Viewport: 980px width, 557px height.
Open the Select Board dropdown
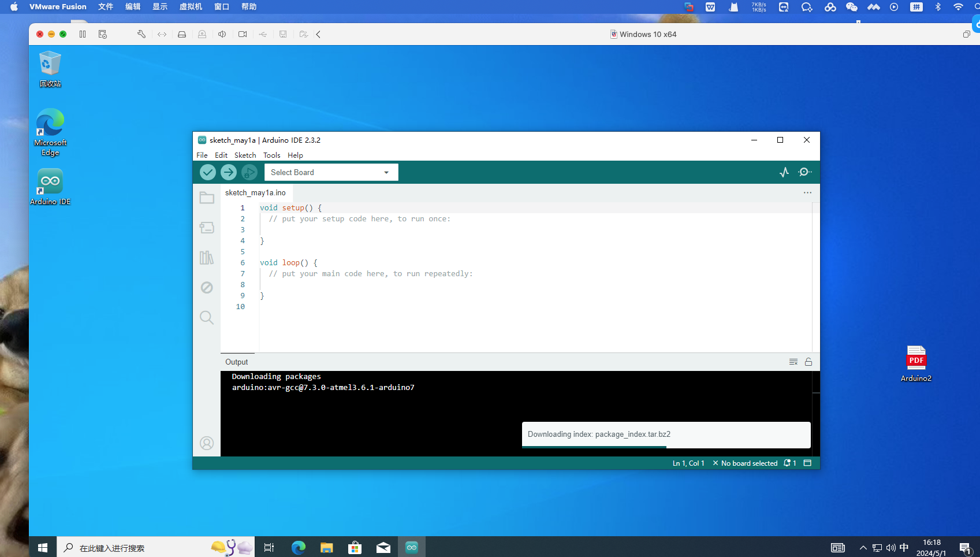[x=331, y=172]
